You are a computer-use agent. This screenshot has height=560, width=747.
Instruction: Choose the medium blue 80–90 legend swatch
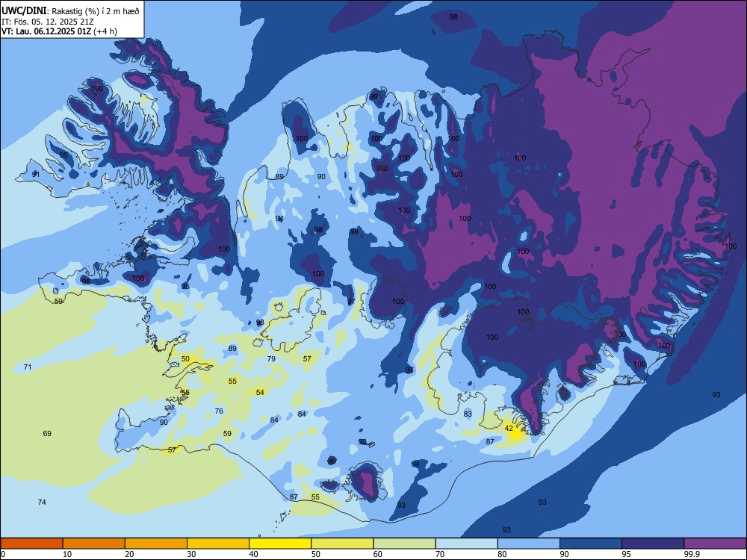529,544
